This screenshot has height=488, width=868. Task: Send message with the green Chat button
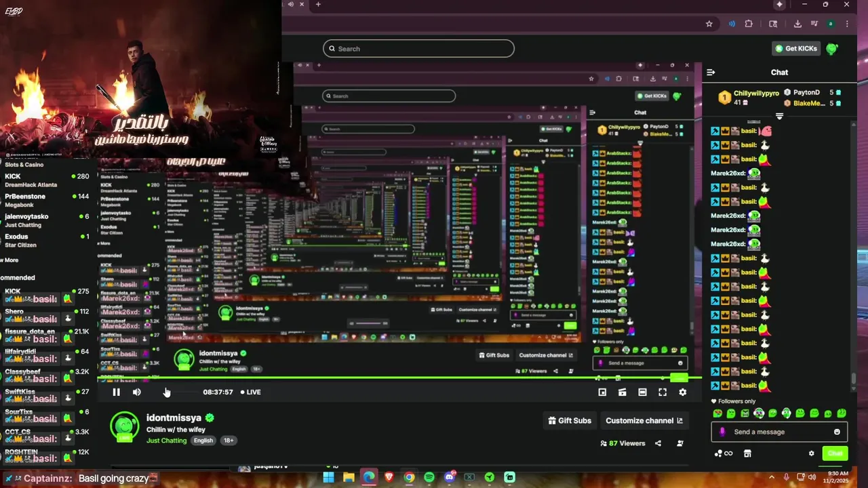[x=835, y=453]
